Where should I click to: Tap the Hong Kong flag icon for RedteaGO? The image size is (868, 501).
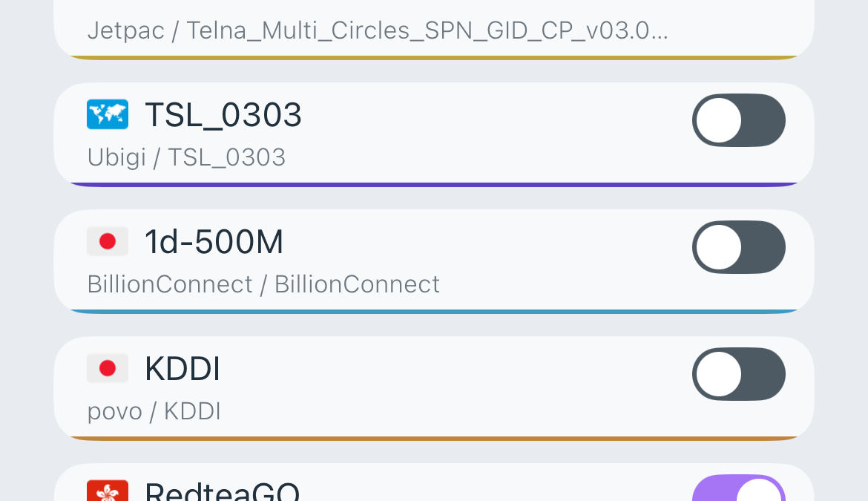tap(108, 491)
